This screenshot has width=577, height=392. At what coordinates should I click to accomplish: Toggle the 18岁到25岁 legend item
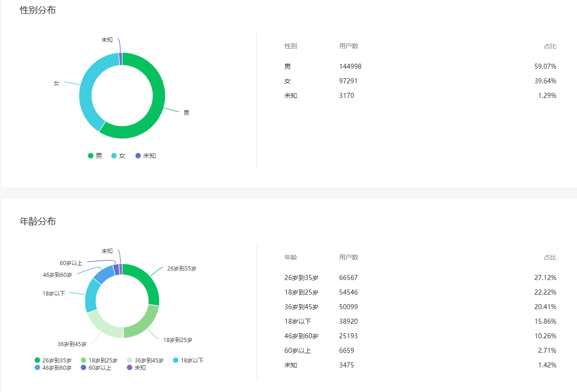[99, 360]
